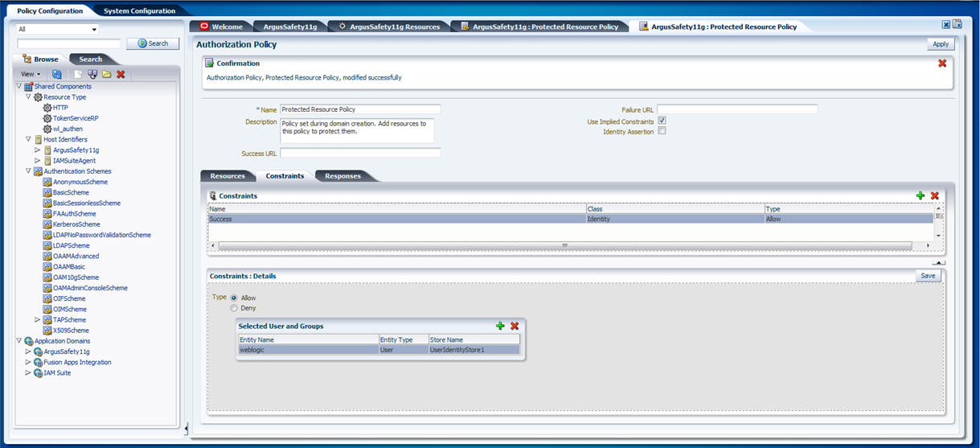Switch to the Responses sub-tab
The height and width of the screenshot is (448, 980).
(x=342, y=175)
